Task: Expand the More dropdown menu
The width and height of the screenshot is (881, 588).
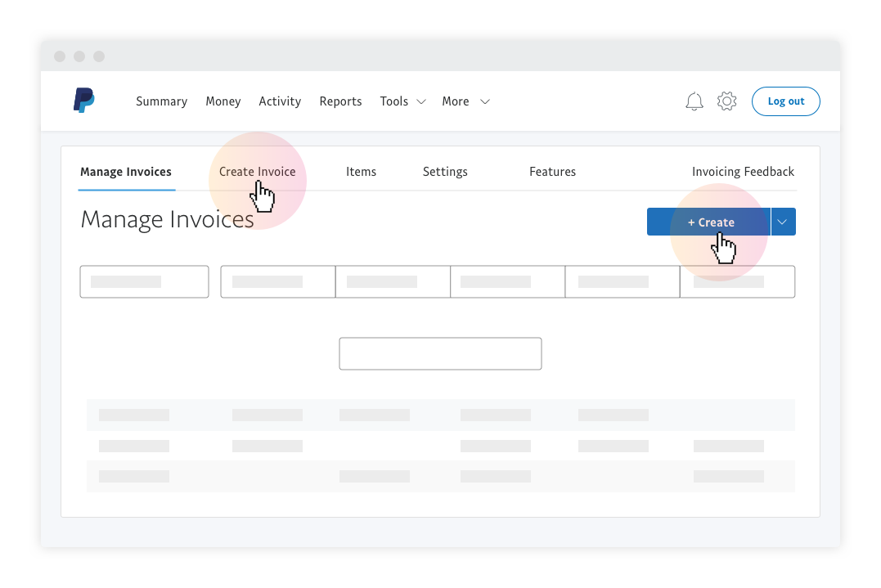Action: pyautogui.click(x=465, y=101)
